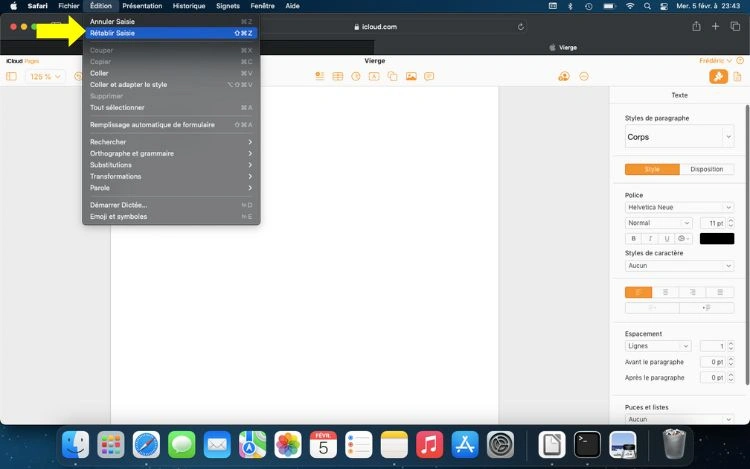
Task: Show Safari tab overview
Action: (735, 27)
